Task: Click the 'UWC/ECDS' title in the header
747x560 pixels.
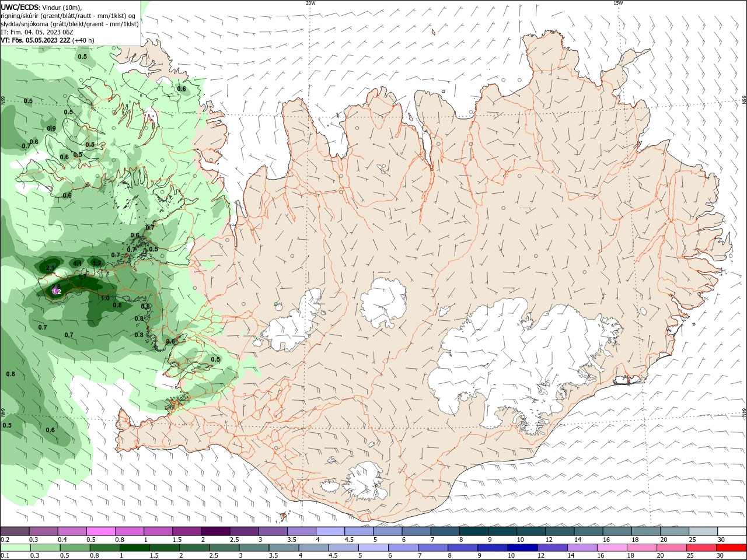Action: click(20, 7)
